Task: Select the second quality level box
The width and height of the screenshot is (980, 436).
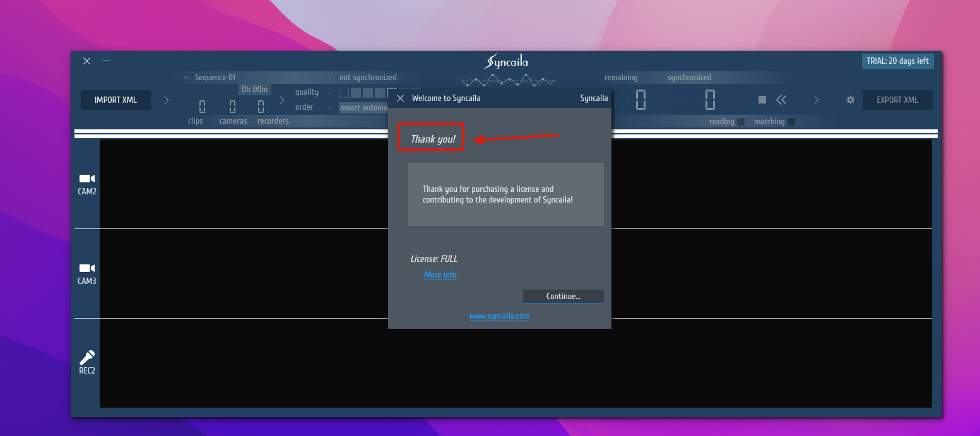Action: (x=356, y=93)
